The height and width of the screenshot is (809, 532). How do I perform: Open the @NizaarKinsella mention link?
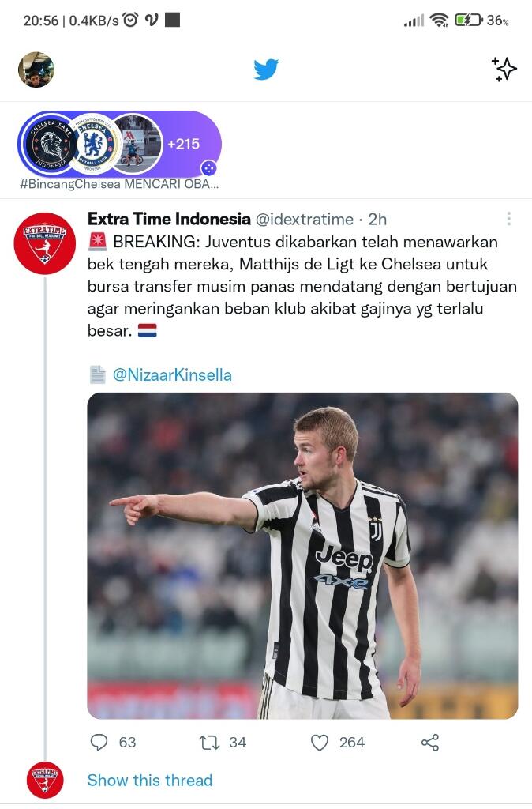172,374
